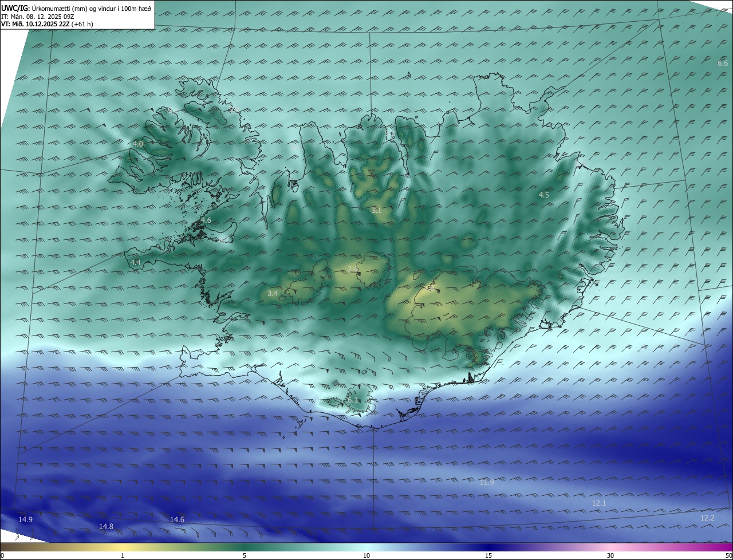The height and width of the screenshot is (560, 733).
Task: Click the 14.6 value label over the sea
Action: pos(178,519)
